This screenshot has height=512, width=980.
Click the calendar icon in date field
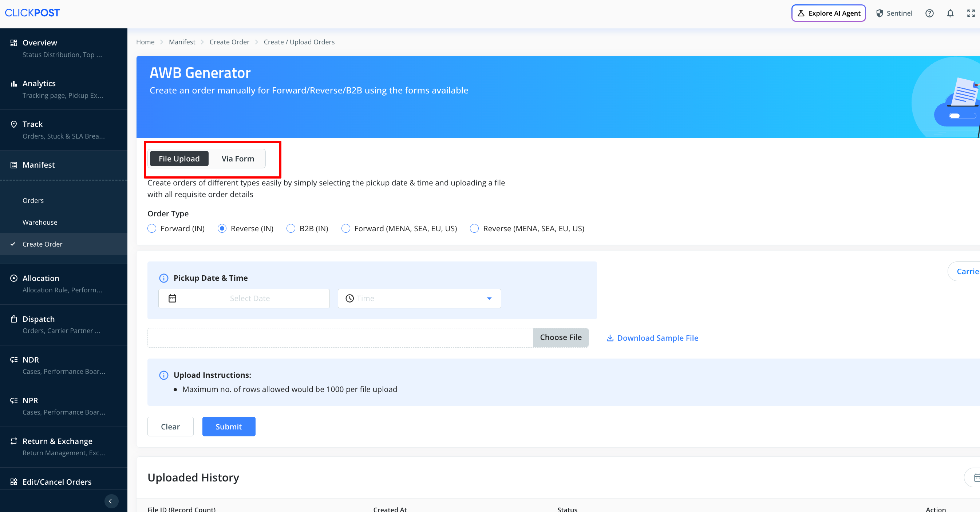point(172,299)
